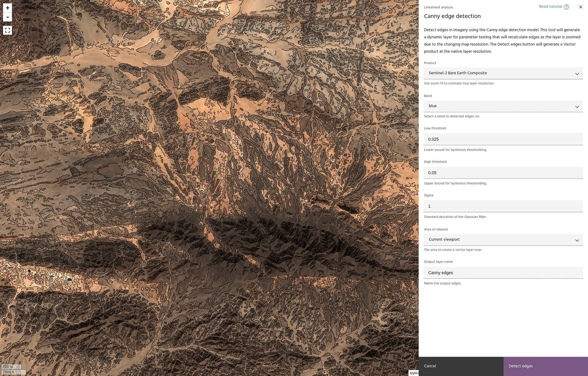588x376 pixels.
Task: Open the Read tutorial link
Action: 550,7
